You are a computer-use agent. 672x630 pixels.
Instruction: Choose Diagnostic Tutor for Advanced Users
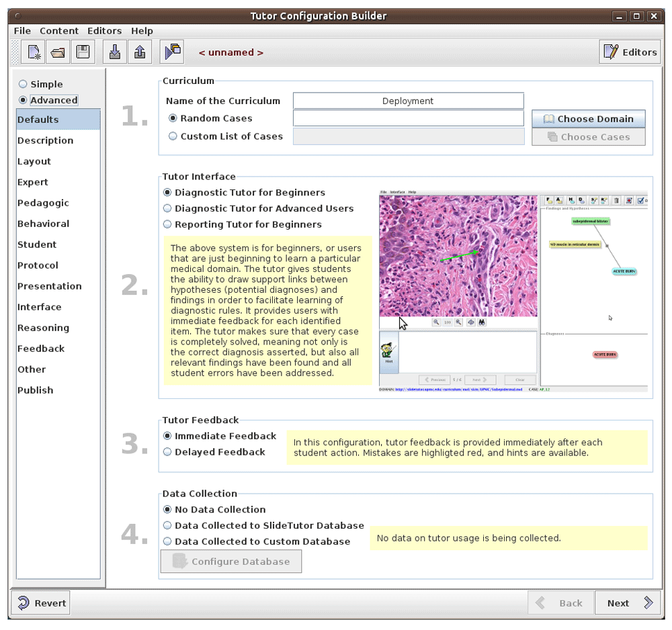(x=259, y=209)
